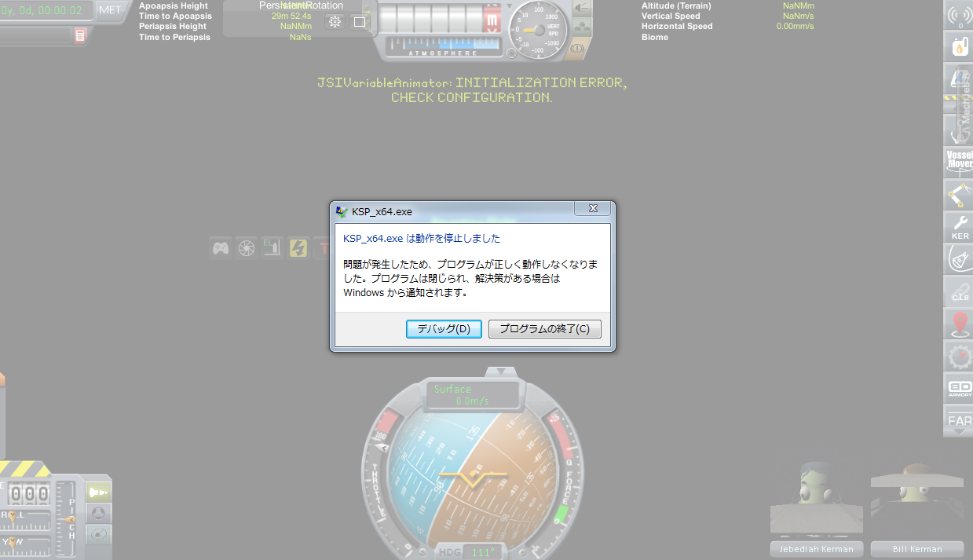973x560 pixels.
Task: Click the green EL icon left of dialog
Action: tap(272, 248)
